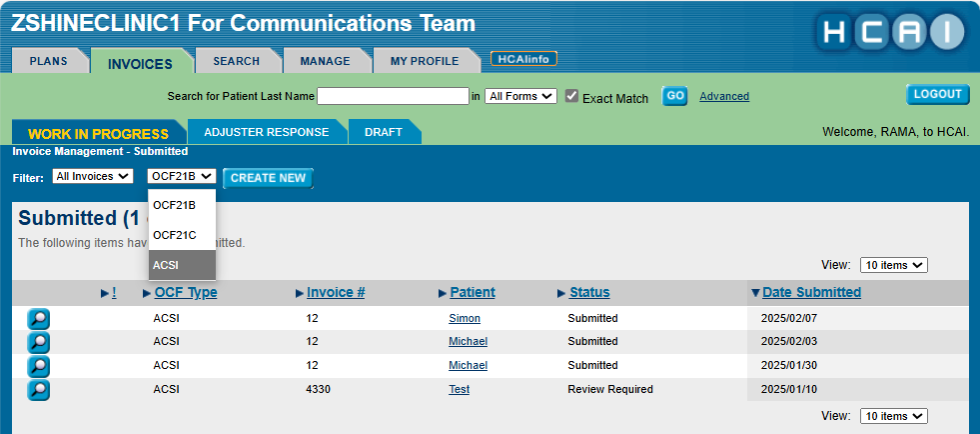Select the INVOICES tab
This screenshot has width=980, height=434.
click(140, 63)
